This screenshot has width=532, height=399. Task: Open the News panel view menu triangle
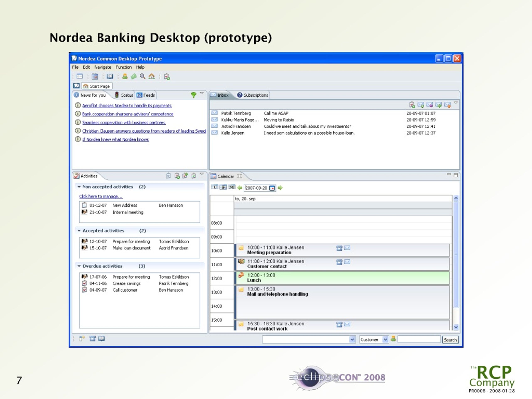(202, 93)
